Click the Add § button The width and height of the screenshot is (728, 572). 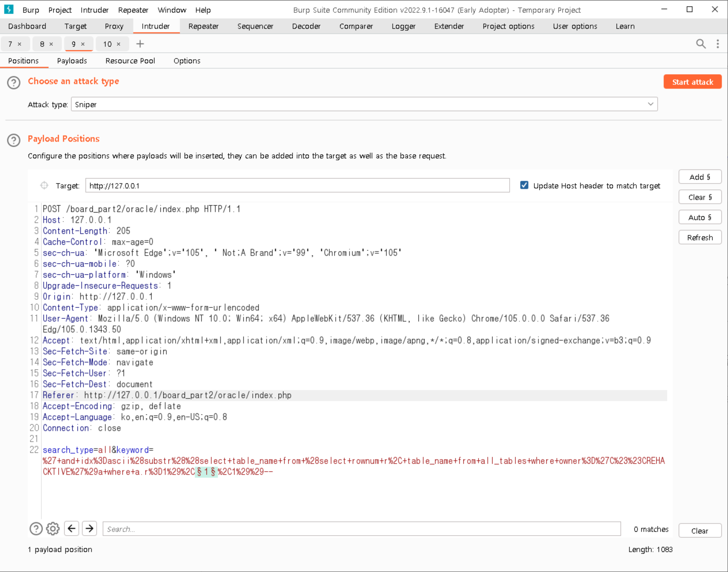pyautogui.click(x=700, y=177)
